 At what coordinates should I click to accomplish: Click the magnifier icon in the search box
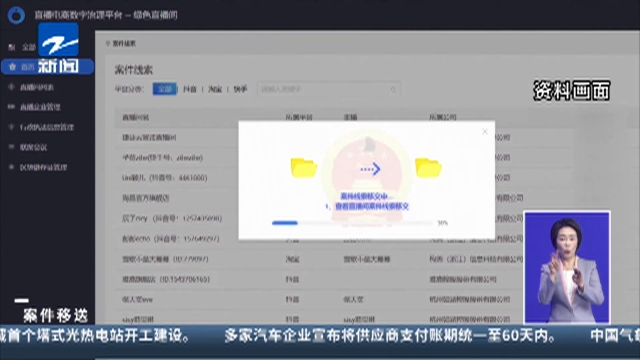pyautogui.click(x=393, y=89)
